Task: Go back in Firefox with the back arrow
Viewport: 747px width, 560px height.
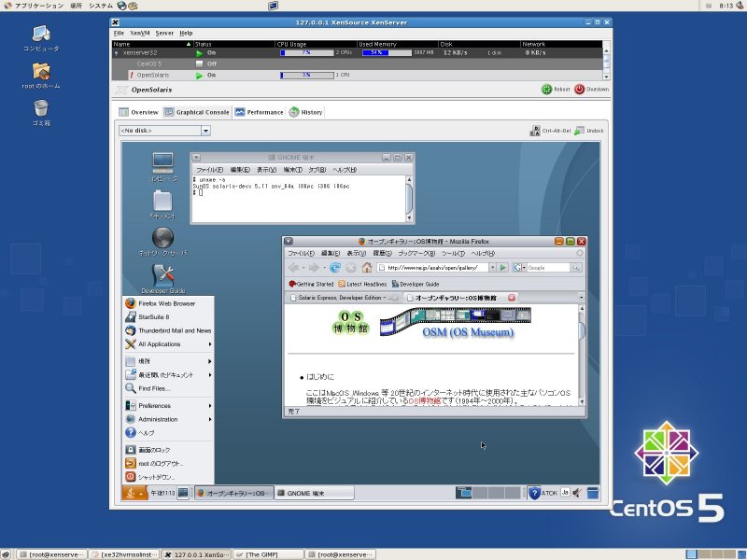Action: point(293,268)
